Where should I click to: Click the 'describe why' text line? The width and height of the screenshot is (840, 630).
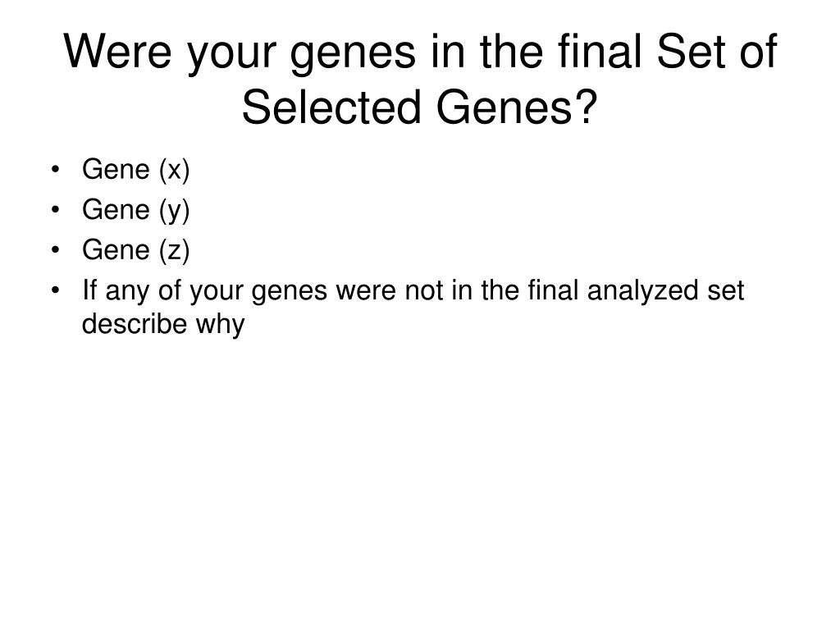coord(163,325)
